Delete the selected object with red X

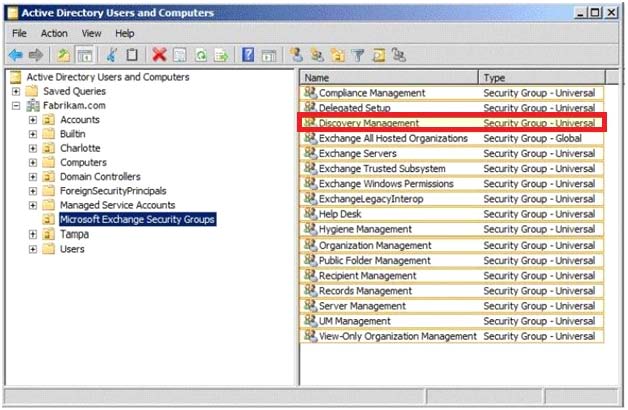(159, 55)
